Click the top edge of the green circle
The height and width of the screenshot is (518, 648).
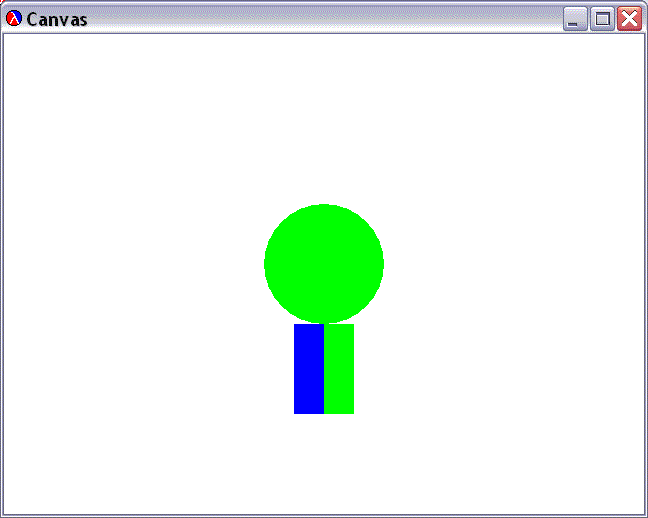click(324, 209)
